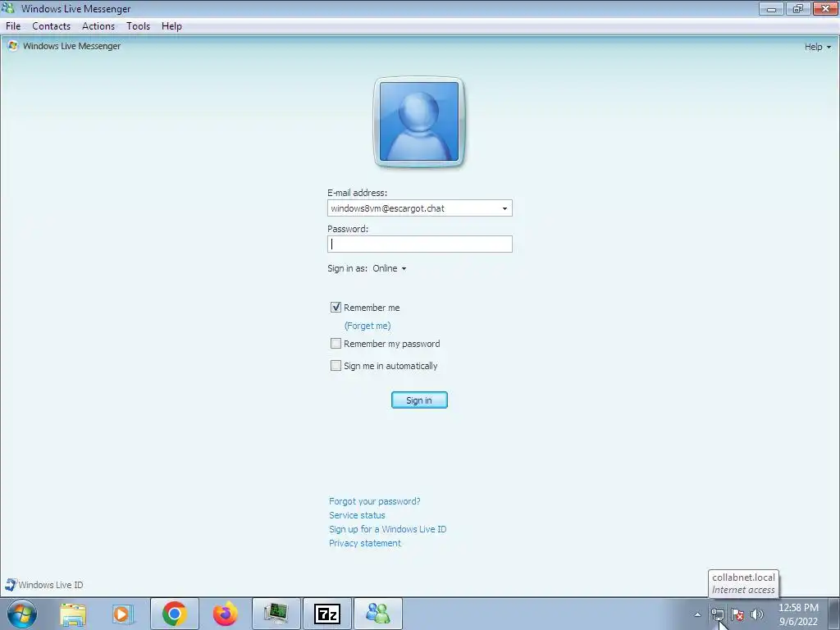
Task: Click Sign up for a Windows Live ID
Action: 387,529
